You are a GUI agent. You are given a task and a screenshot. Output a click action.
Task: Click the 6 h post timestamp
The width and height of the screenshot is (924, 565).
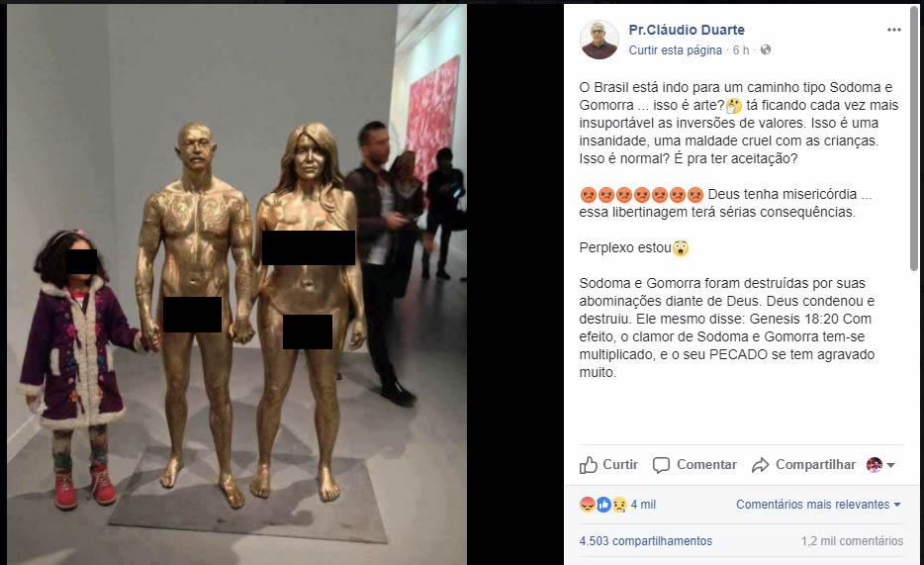741,50
